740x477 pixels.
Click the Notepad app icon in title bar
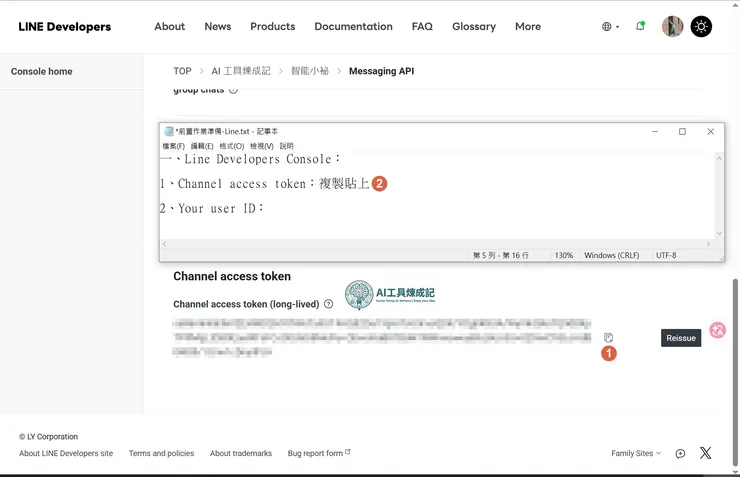click(168, 131)
